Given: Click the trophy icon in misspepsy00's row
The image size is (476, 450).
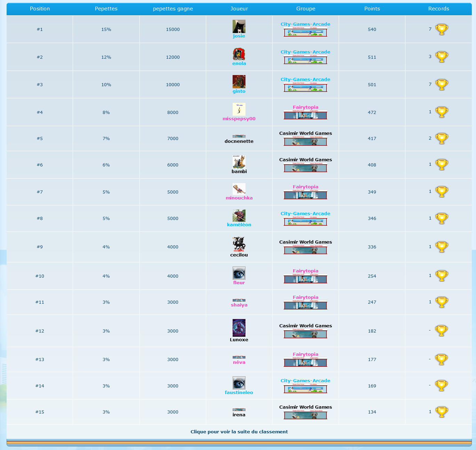Looking at the screenshot, I should 442,112.
